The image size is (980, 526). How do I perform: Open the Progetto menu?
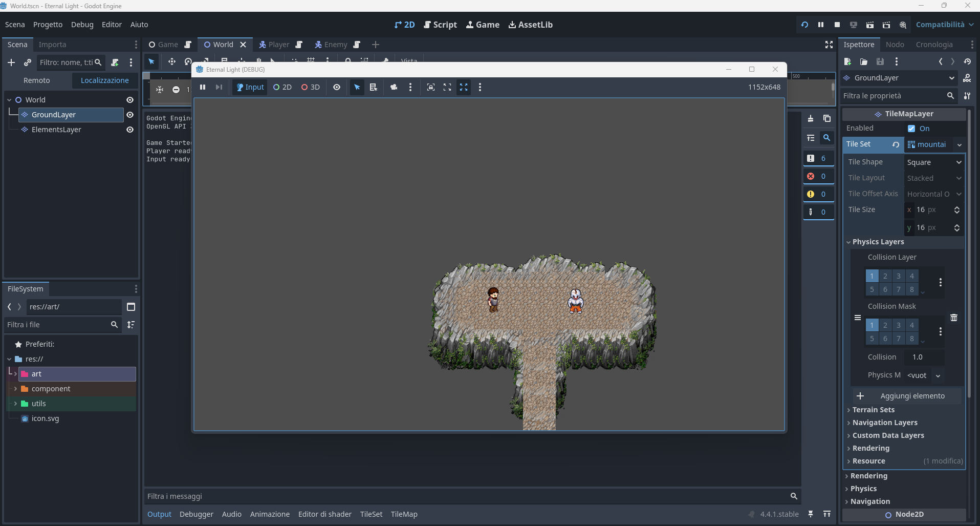click(48, 25)
